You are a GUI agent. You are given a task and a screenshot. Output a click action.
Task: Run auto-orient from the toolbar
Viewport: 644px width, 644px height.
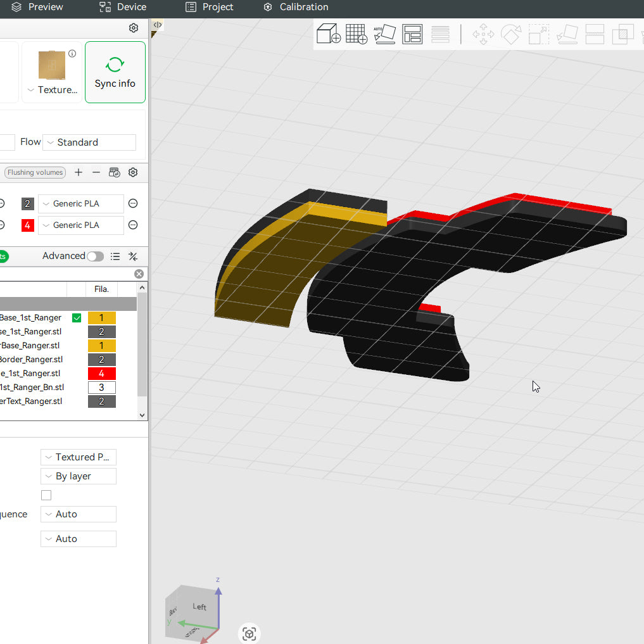[x=385, y=34]
